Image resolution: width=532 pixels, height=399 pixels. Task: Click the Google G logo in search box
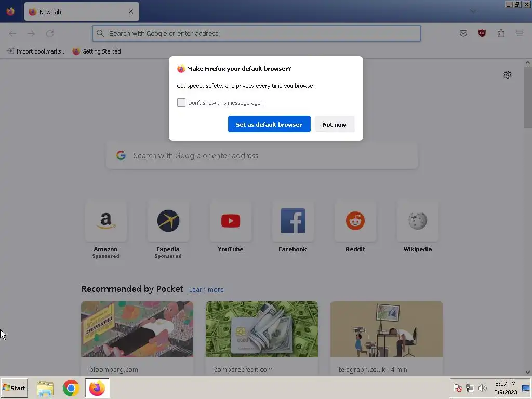click(121, 155)
